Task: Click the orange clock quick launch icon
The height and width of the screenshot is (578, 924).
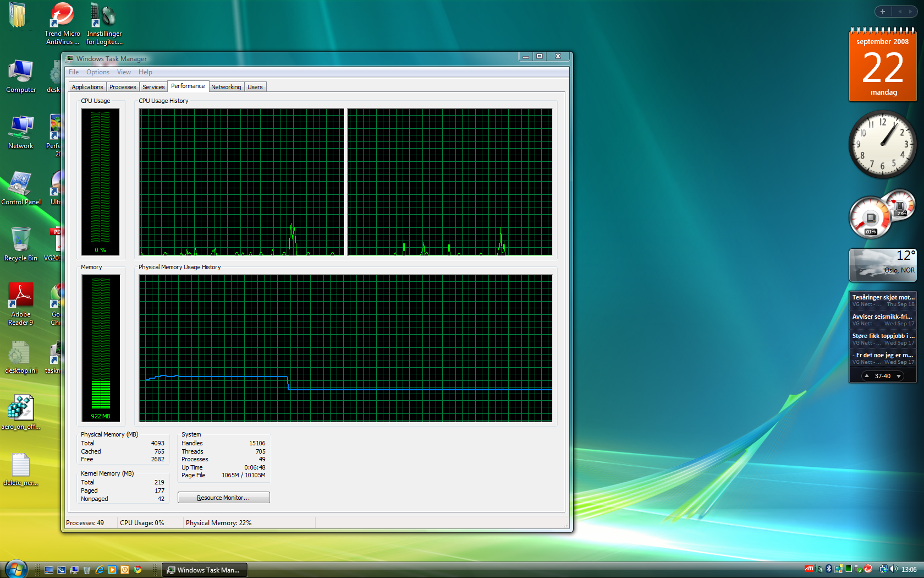Action: pyautogui.click(x=125, y=570)
